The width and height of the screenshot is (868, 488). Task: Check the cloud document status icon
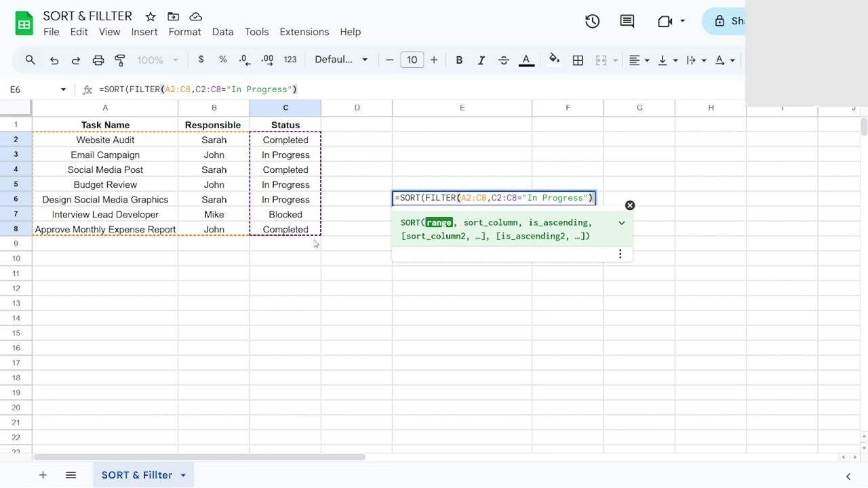tap(195, 16)
